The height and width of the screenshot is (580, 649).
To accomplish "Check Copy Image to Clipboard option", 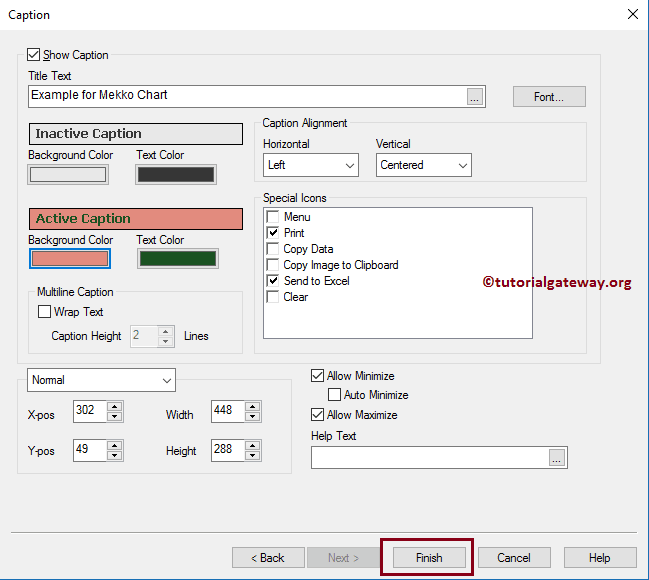I will pyautogui.click(x=273, y=265).
